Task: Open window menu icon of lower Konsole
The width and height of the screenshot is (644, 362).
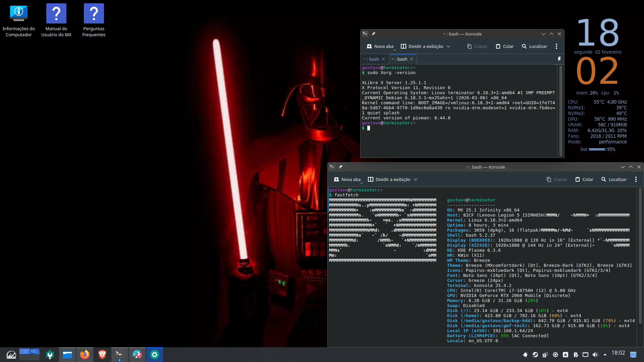Action: coord(332,167)
